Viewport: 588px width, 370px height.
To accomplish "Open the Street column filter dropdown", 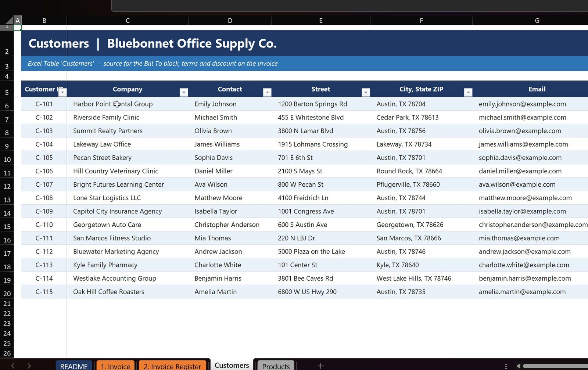I will (x=366, y=92).
